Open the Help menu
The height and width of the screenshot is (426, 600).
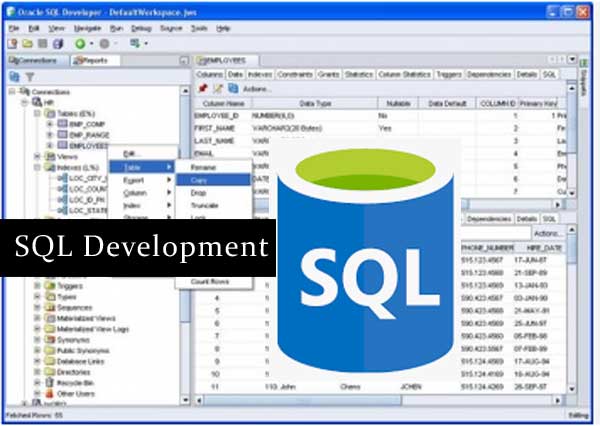pos(223,28)
